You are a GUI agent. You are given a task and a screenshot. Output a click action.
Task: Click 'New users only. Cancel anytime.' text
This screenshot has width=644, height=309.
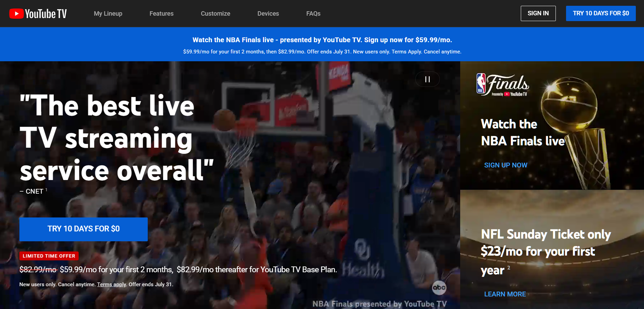click(x=58, y=284)
